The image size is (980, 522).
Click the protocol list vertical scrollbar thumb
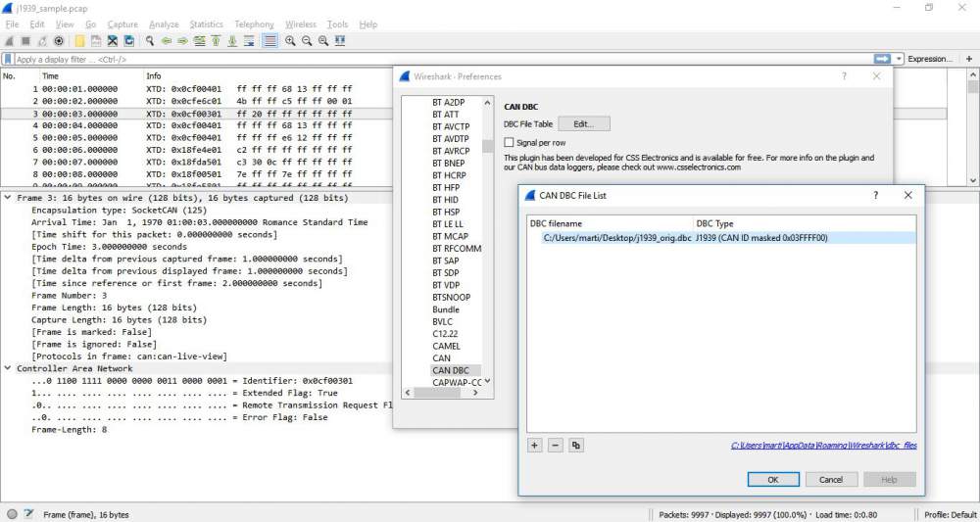coord(487,147)
